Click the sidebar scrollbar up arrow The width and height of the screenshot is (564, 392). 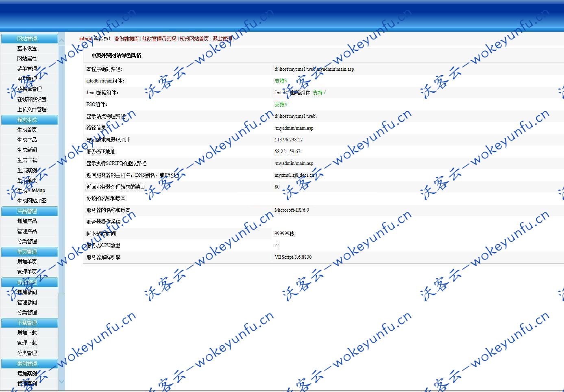[62, 40]
